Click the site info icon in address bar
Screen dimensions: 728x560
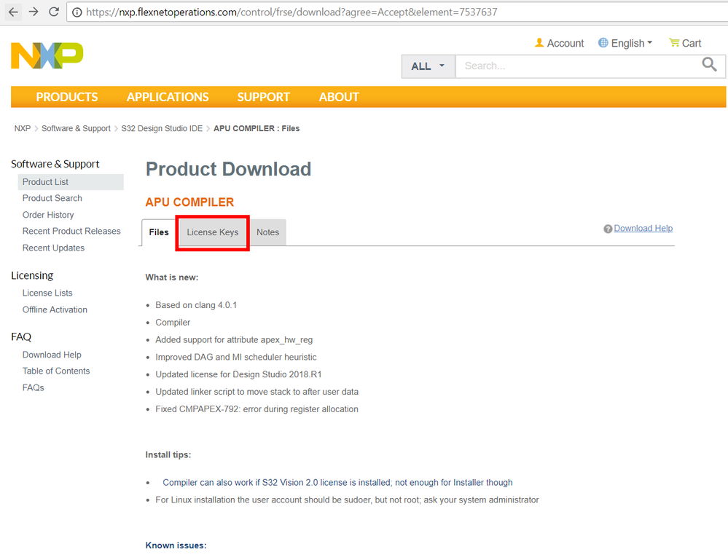pos(77,12)
